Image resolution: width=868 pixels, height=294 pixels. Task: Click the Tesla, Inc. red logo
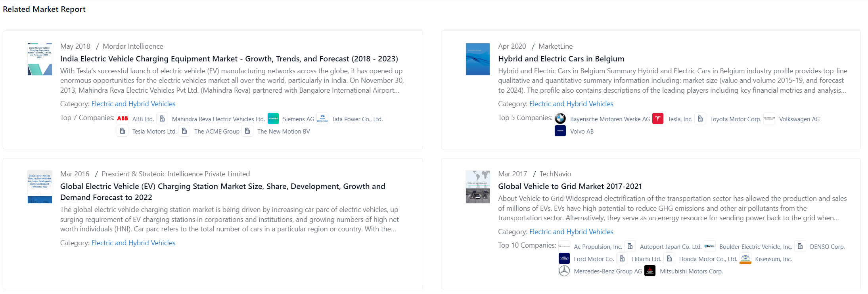(658, 118)
